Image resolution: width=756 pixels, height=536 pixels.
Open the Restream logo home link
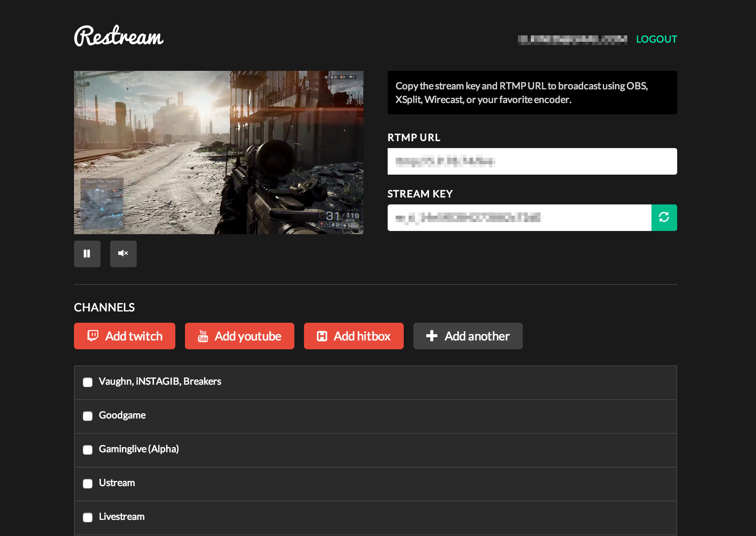click(x=119, y=36)
